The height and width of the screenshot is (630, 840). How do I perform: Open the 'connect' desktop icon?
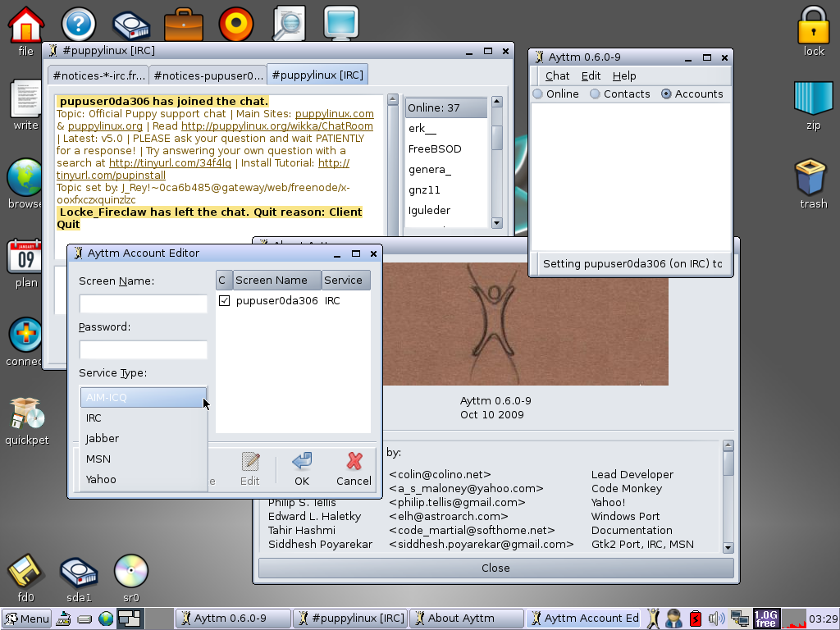pos(25,335)
